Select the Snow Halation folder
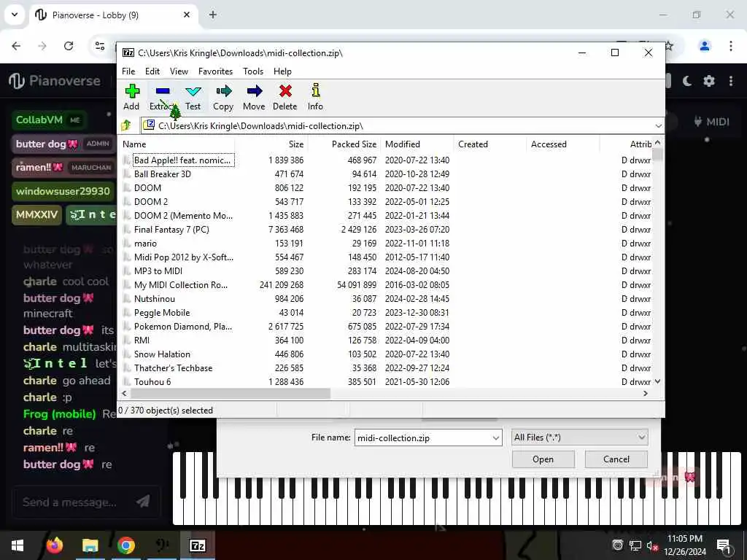Image resolution: width=747 pixels, height=560 pixels. pos(162,354)
